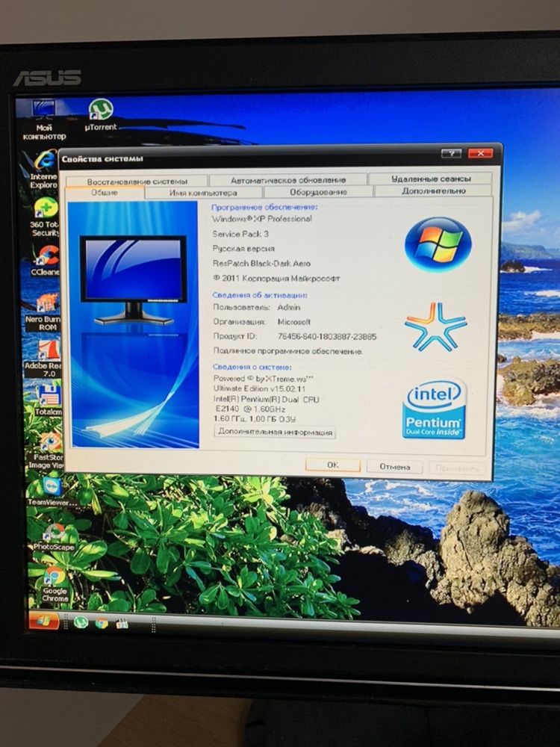Click the 1,00 ГБ ОЗУ memory line
This screenshot has width=560, height=747.
255,419
